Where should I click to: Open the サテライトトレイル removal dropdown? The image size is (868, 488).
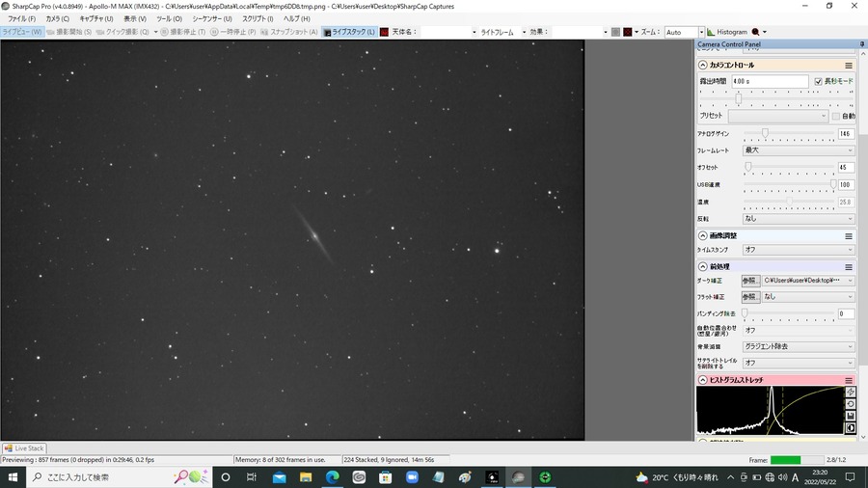pyautogui.click(x=799, y=363)
